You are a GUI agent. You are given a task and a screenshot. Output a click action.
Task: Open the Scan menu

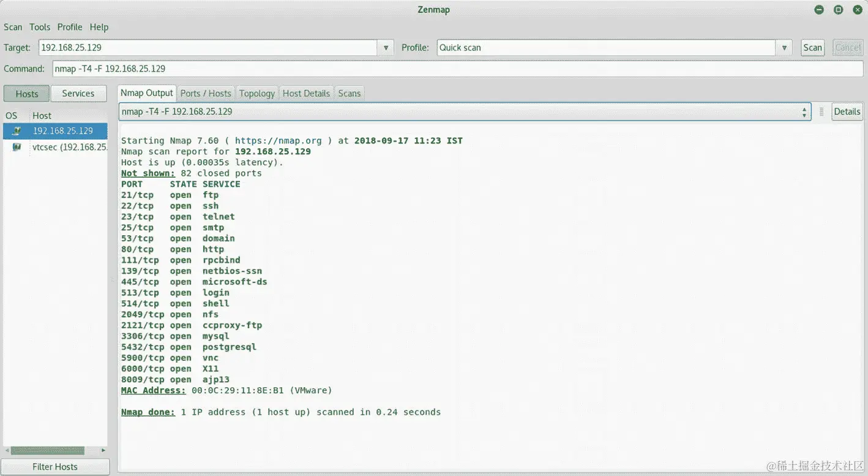point(13,27)
